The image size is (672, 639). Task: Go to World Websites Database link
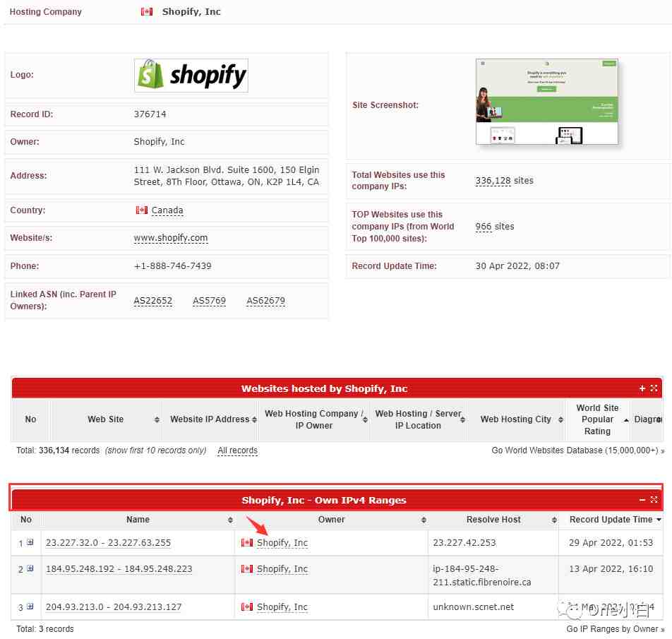tap(577, 450)
